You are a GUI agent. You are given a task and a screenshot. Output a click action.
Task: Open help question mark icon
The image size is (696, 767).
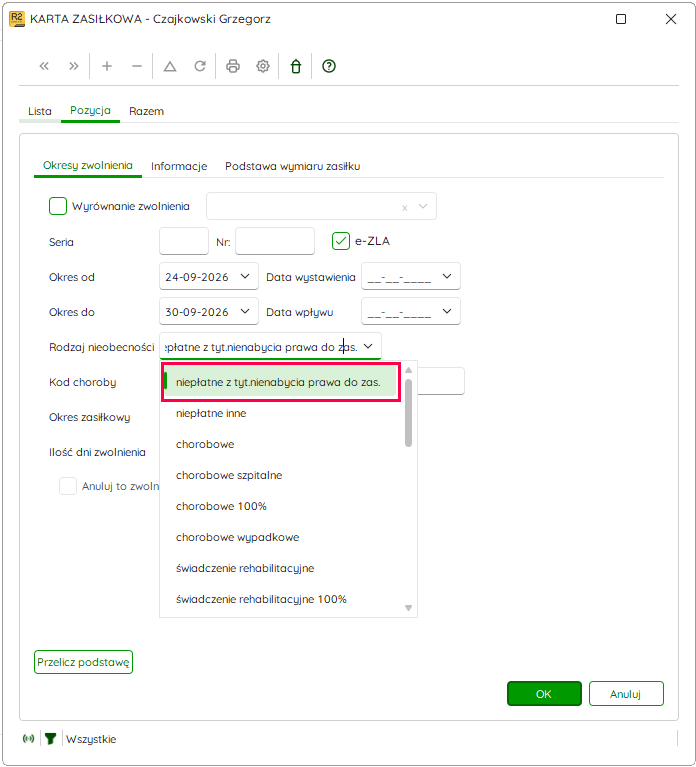[329, 66]
